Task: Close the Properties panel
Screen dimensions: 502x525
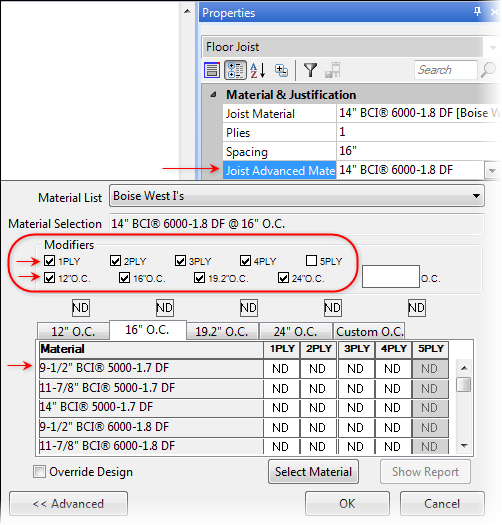Action: pyautogui.click(x=495, y=12)
